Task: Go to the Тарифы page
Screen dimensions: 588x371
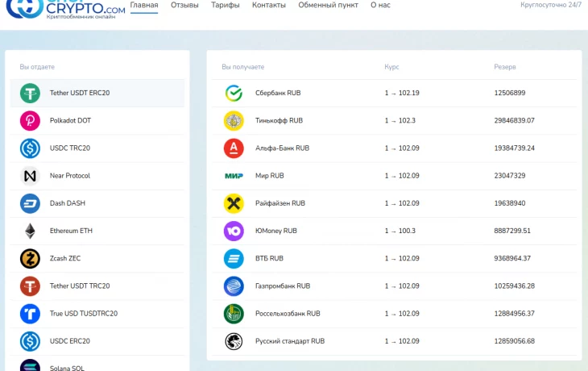Action: (225, 5)
